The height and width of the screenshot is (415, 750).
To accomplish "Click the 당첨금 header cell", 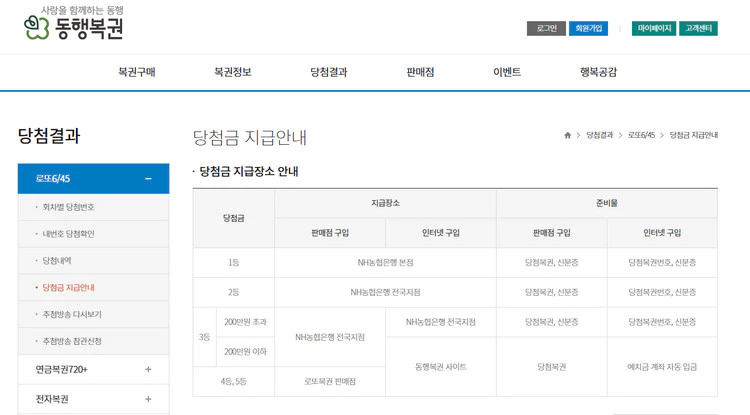I will tap(233, 218).
